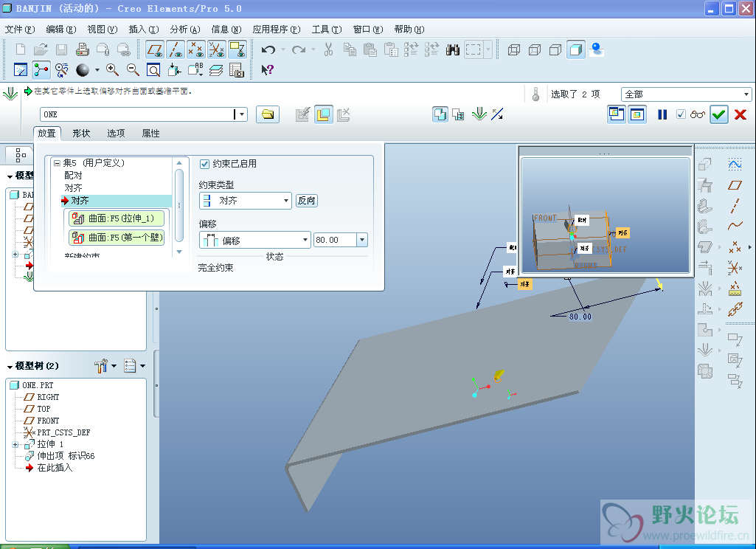The width and height of the screenshot is (756, 549).
Task: Select the datum axis tool in right toolbar
Action: coord(735,206)
